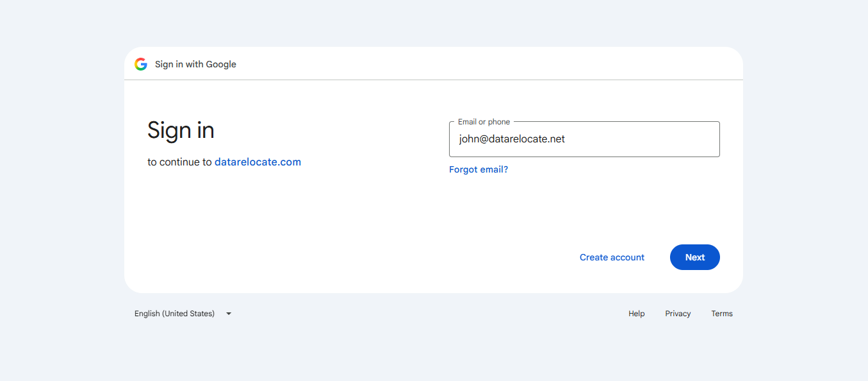Open the Help link in footer

637,314
